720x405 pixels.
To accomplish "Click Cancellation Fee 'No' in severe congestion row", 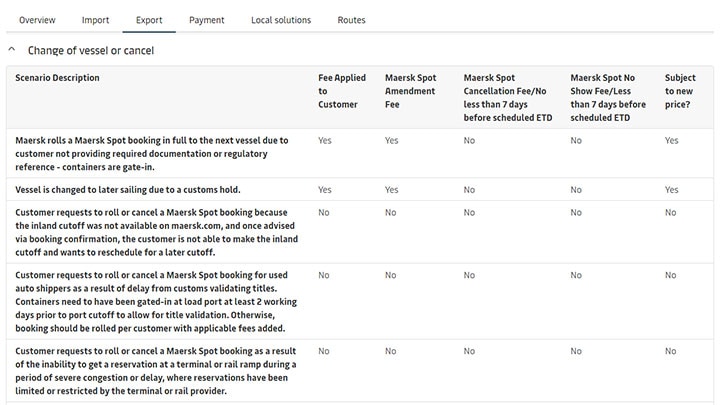I will [469, 351].
